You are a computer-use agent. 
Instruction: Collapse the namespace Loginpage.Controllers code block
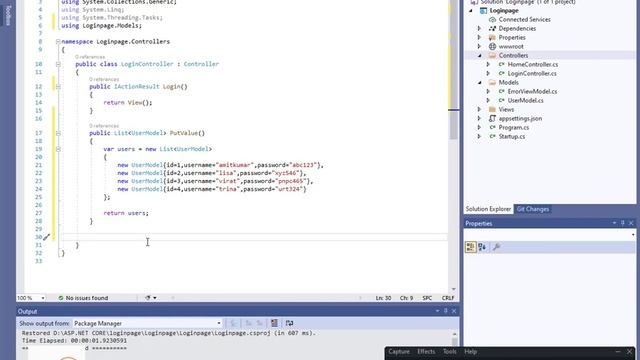click(58, 42)
